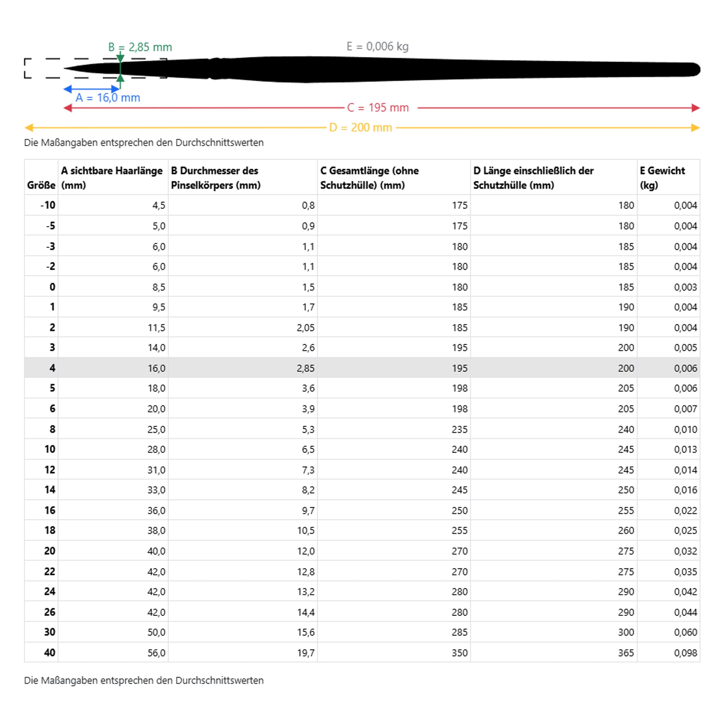Click the B Durchmesser des Pinselkörpers header
Viewport: 728px width, 728px height.
pos(216,178)
